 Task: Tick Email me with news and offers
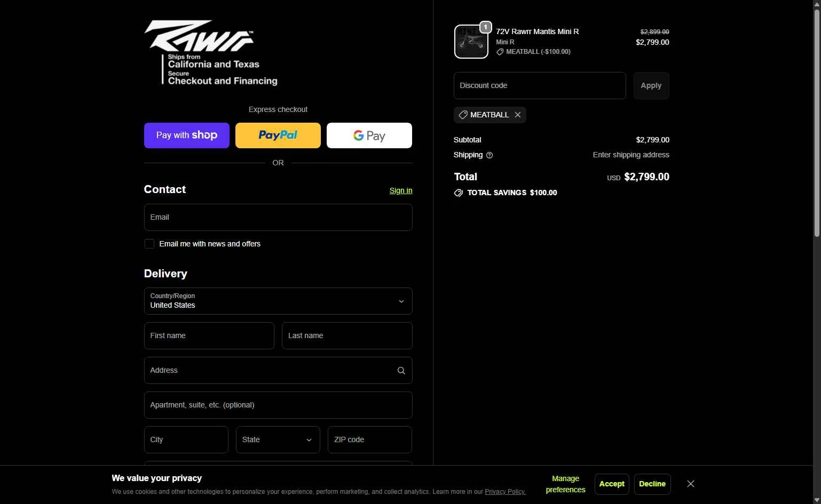pos(149,244)
